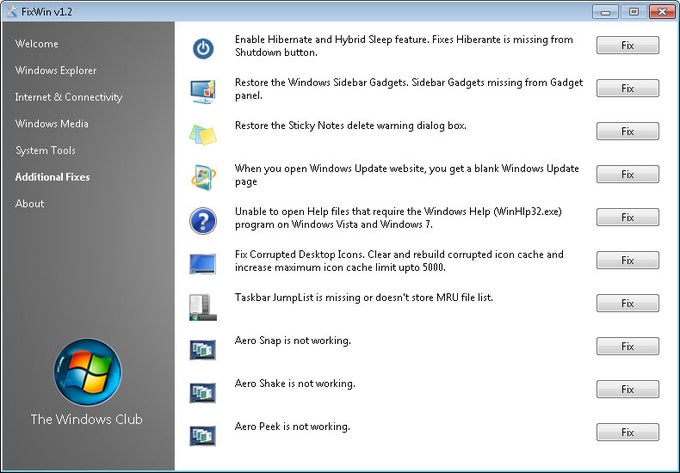Go to Windows Explorer fixes
Screen dimensions: 680x473
pos(56,70)
